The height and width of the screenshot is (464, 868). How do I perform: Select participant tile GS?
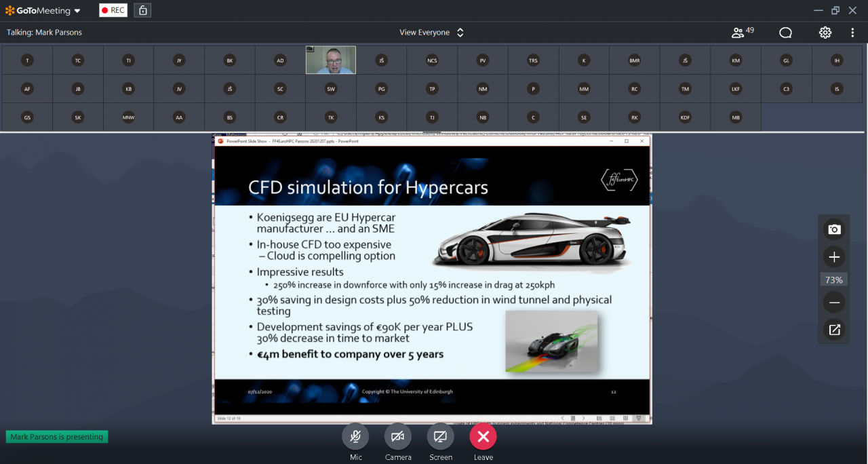(27, 117)
